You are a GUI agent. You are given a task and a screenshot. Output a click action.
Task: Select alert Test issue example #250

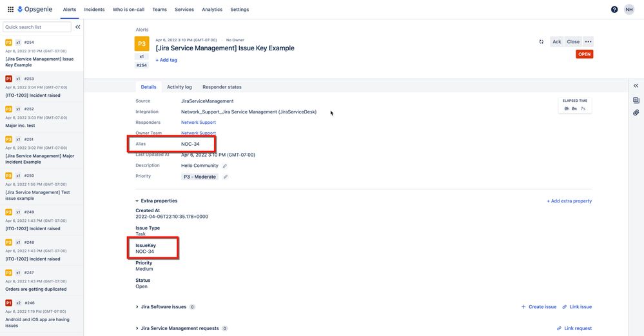[41, 187]
